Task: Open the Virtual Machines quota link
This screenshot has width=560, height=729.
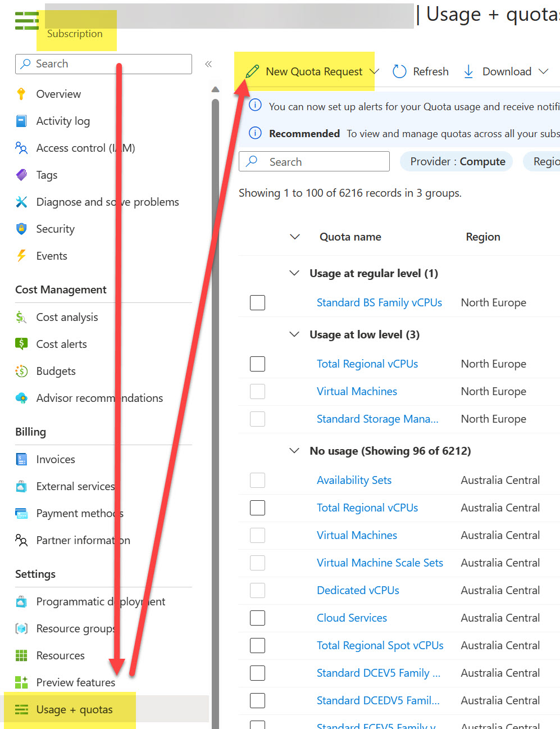Action: click(x=357, y=391)
